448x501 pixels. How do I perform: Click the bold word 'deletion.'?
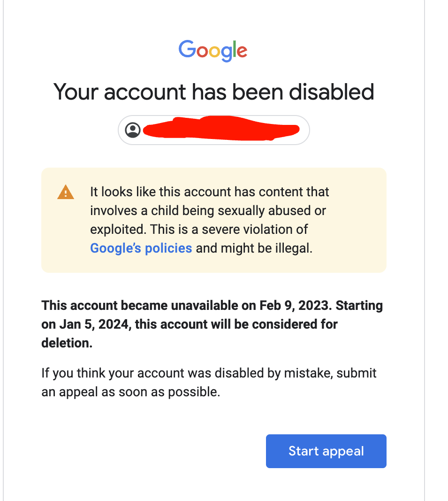(67, 343)
